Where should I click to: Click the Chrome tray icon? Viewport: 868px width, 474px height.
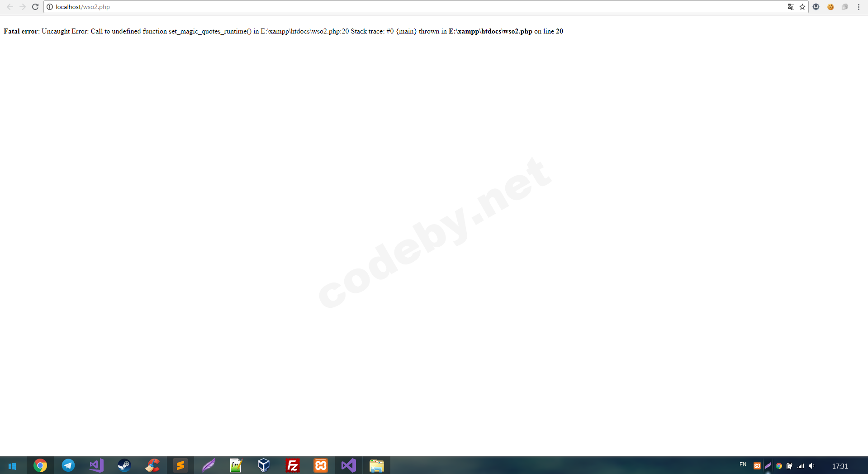(779, 466)
